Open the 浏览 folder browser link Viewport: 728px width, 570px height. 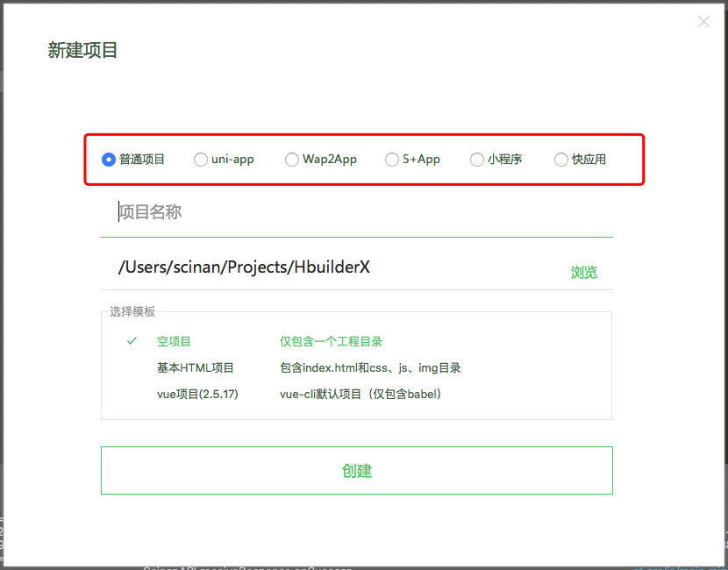tap(584, 273)
